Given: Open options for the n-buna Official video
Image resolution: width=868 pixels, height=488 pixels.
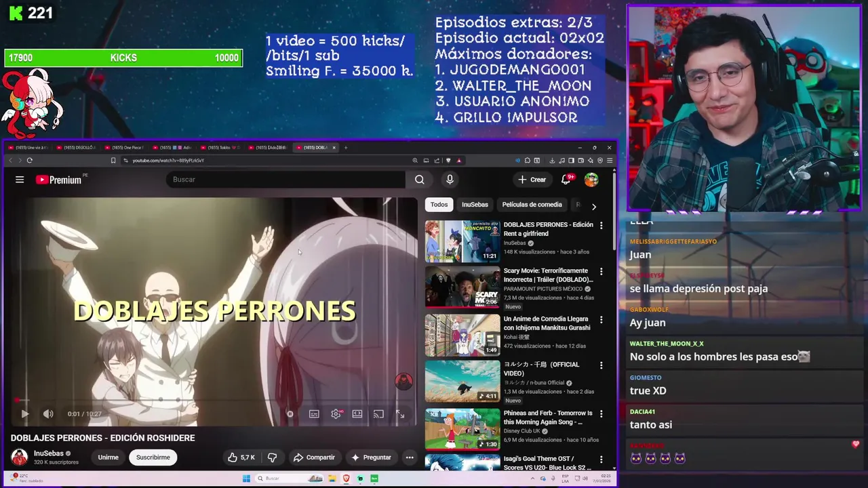Looking at the screenshot, I should coord(601,365).
